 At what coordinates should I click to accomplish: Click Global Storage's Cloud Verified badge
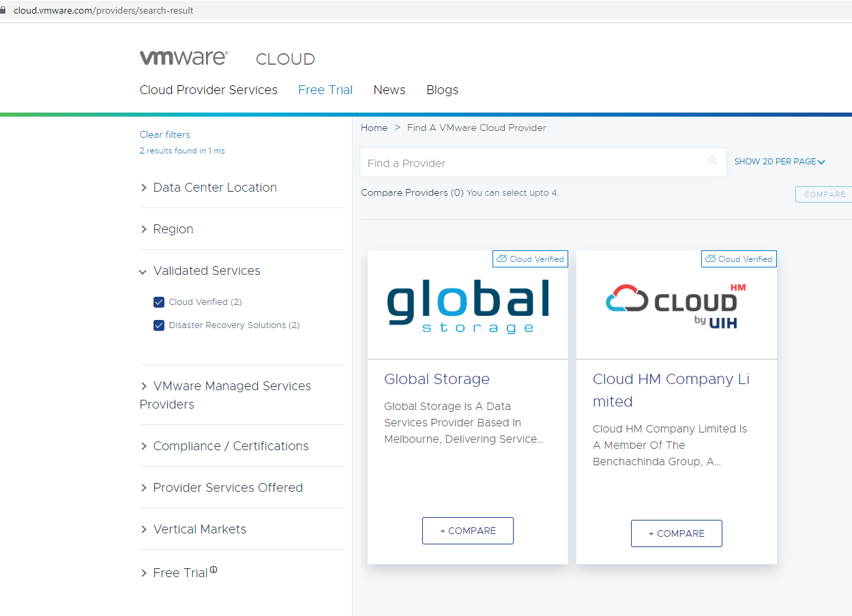point(530,259)
